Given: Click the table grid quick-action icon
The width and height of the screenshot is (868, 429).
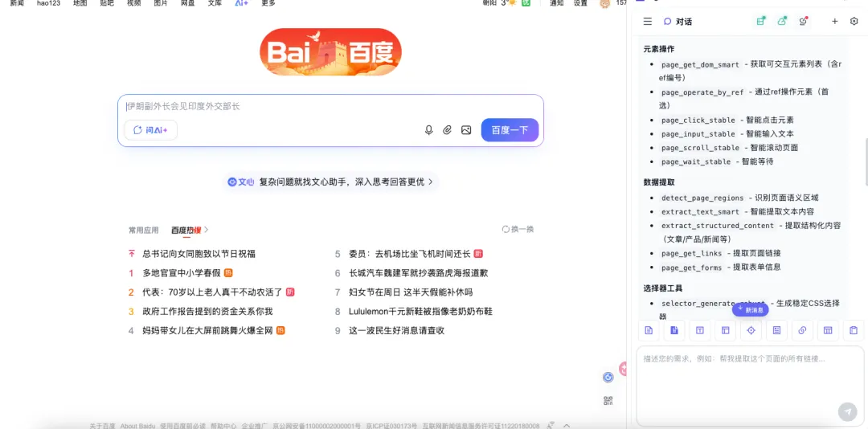Looking at the screenshot, I should coord(828,330).
